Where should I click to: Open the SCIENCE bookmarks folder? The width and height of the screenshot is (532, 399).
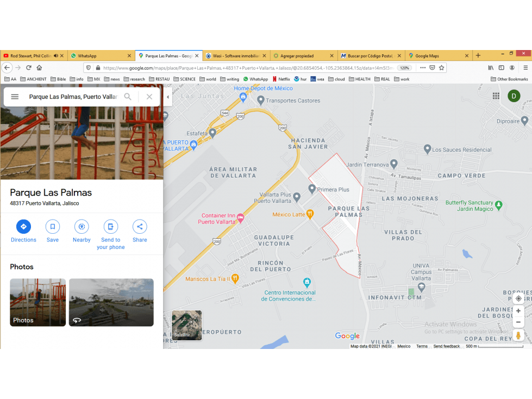185,79
